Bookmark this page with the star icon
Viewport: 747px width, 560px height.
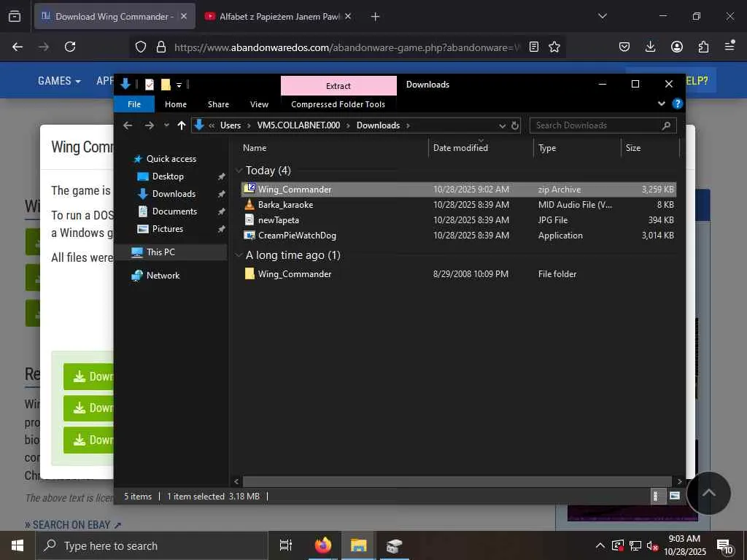tap(554, 47)
